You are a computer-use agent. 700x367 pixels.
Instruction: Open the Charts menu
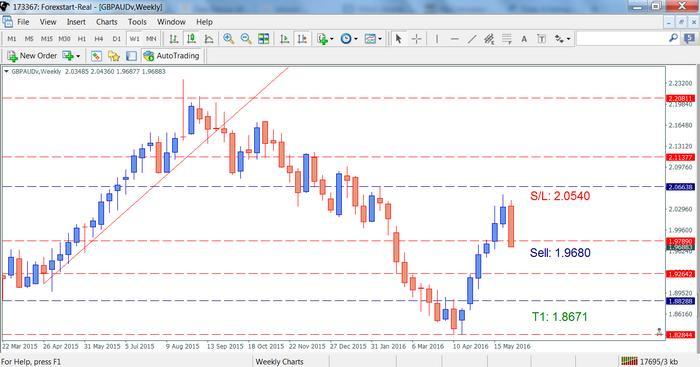(x=107, y=22)
